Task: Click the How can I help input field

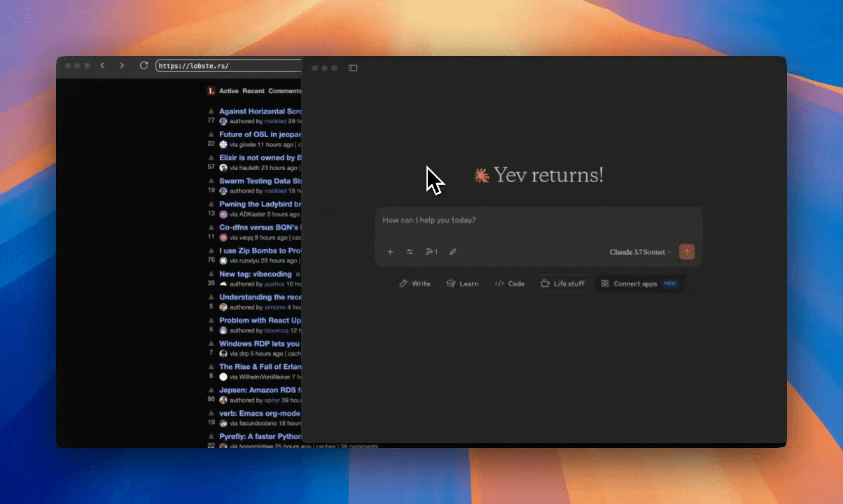Action: coord(490,220)
